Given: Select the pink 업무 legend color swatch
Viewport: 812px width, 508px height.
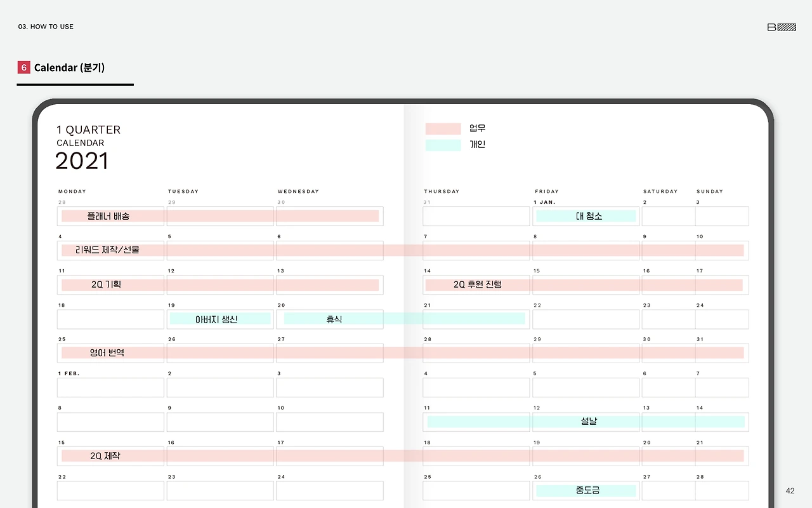Looking at the screenshot, I should [x=442, y=128].
